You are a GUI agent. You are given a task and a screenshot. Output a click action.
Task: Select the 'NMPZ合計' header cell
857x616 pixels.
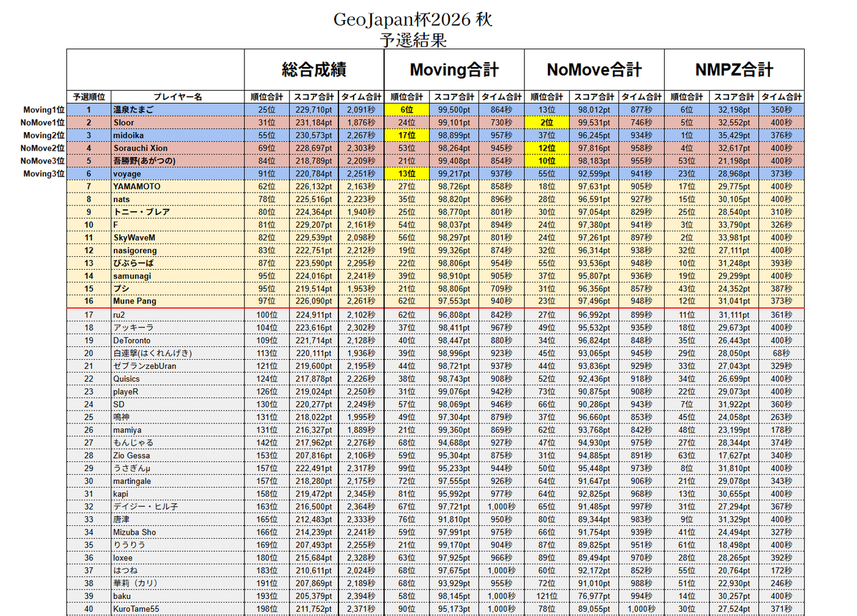[734, 70]
